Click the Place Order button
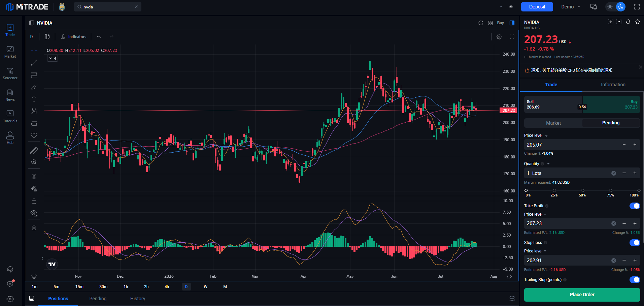This screenshot has width=644, height=306. [x=582, y=295]
